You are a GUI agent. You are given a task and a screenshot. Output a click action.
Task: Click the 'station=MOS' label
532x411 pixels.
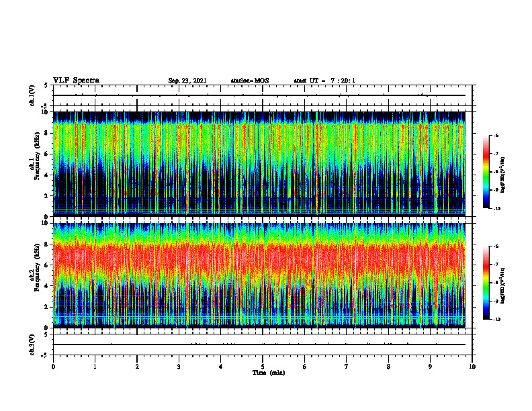pyautogui.click(x=250, y=81)
